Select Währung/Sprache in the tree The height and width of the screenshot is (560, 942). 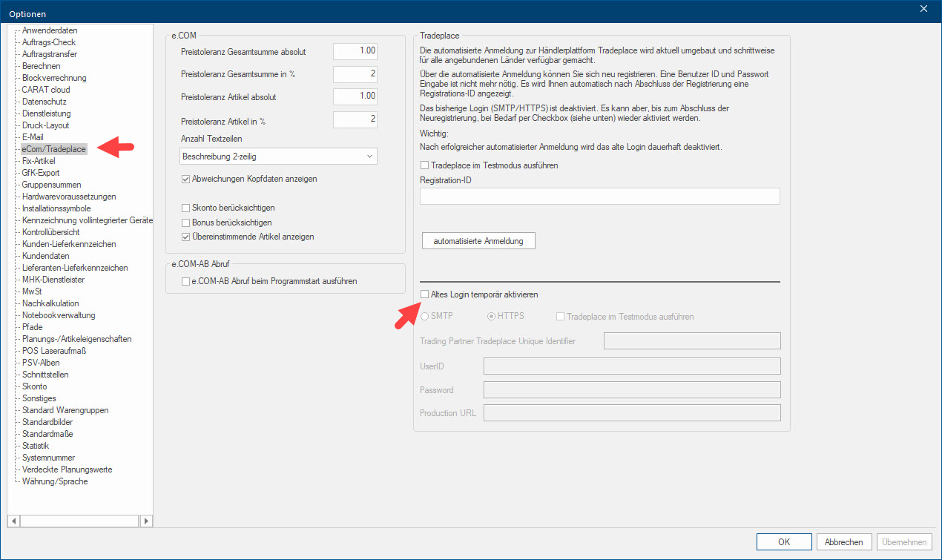55,481
